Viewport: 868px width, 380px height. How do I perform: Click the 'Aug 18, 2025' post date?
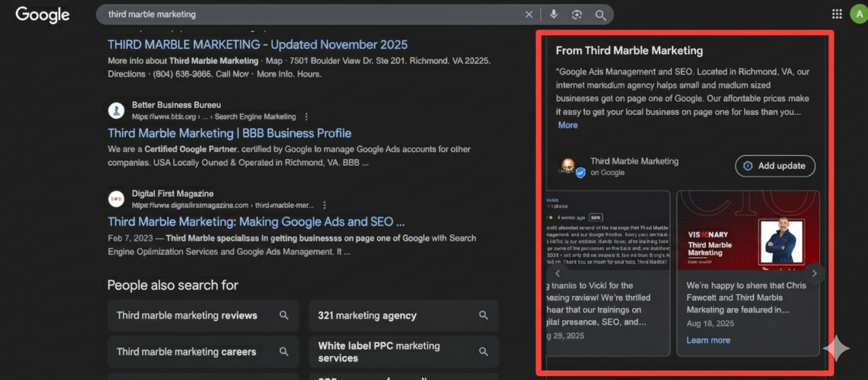(710, 323)
